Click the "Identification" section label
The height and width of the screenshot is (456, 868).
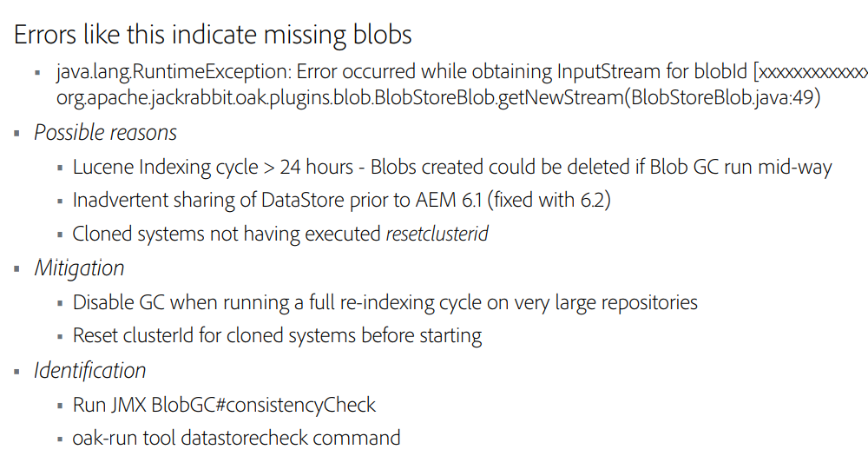[89, 371]
